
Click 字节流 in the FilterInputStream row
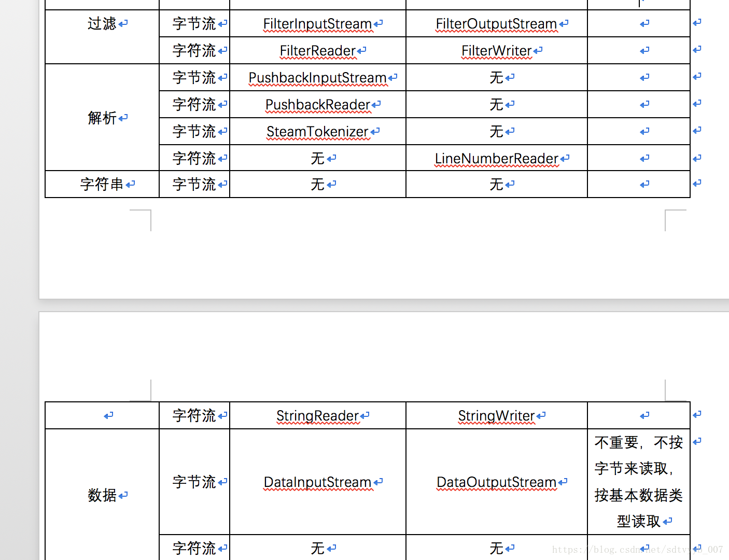tap(194, 23)
